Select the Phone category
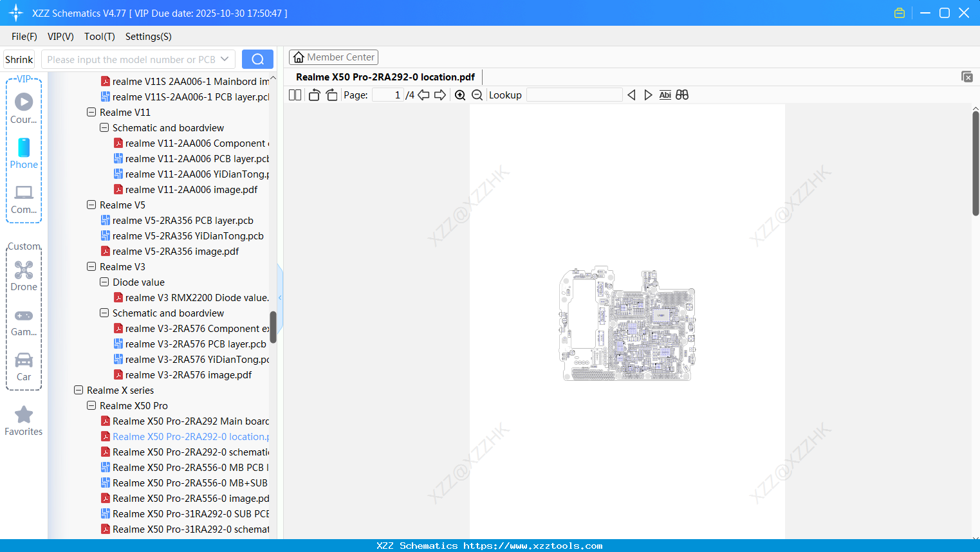 (24, 153)
